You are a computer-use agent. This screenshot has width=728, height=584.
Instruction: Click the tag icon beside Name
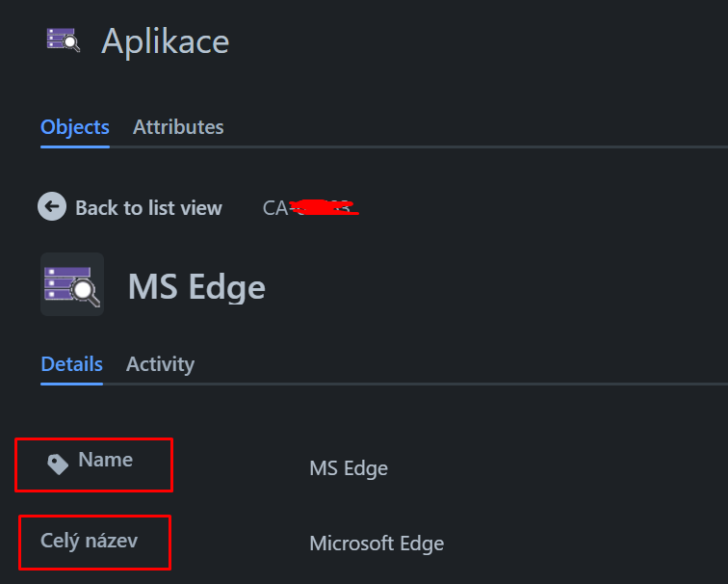pos(58,465)
